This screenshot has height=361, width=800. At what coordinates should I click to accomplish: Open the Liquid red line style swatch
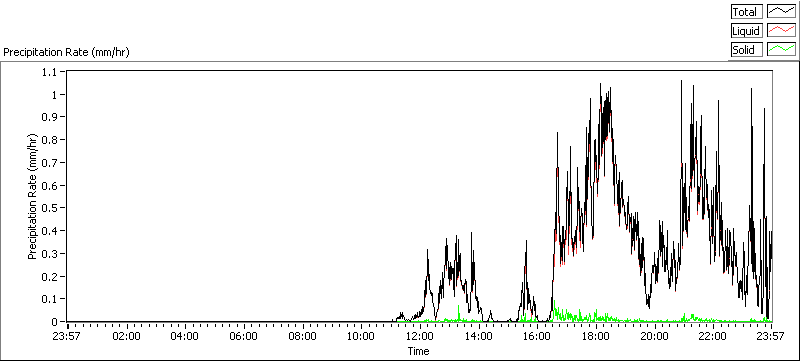click(782, 31)
